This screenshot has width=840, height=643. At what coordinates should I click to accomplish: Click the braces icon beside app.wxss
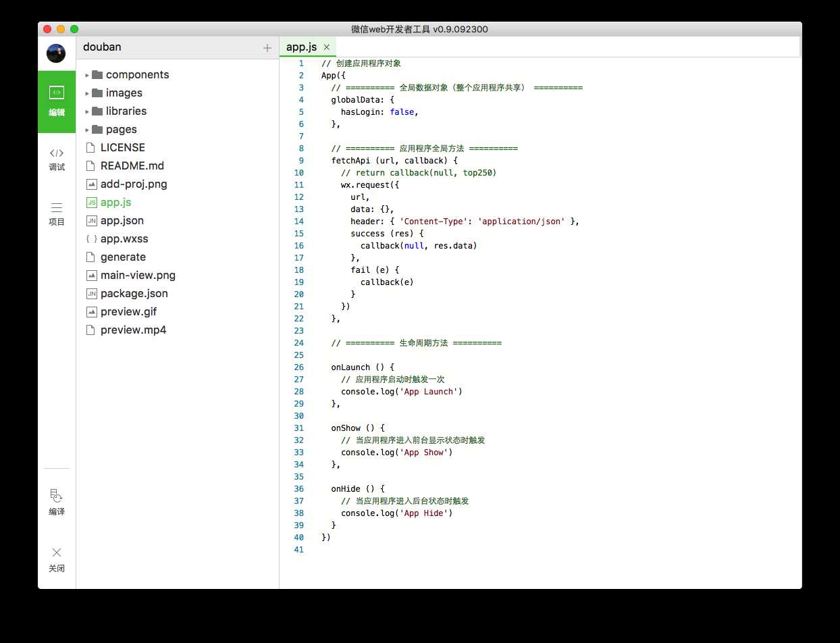(91, 238)
